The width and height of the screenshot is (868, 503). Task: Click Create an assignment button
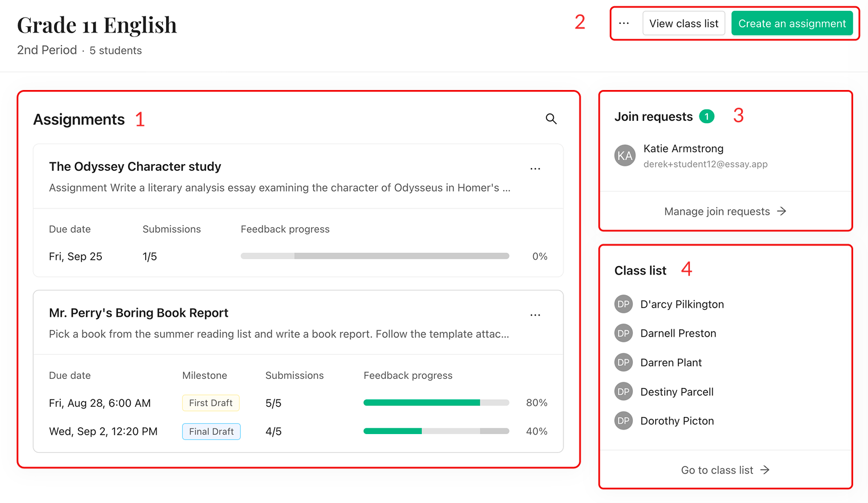coord(792,23)
